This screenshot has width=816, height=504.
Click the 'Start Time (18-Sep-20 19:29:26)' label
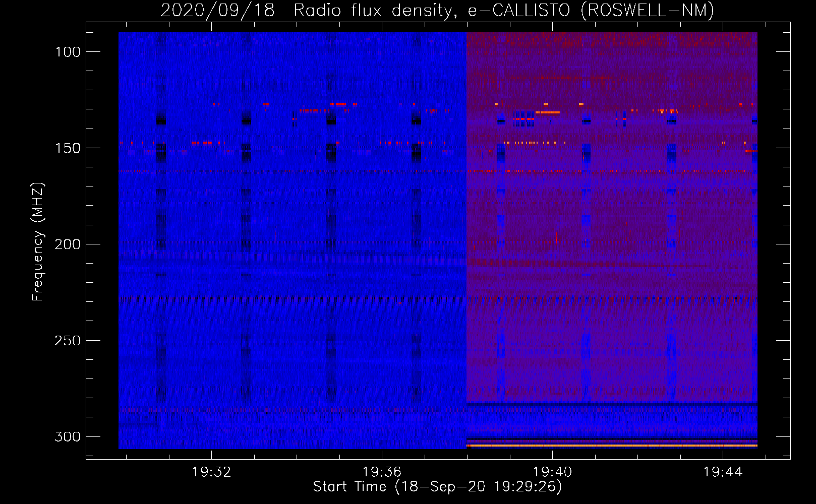coord(437,487)
